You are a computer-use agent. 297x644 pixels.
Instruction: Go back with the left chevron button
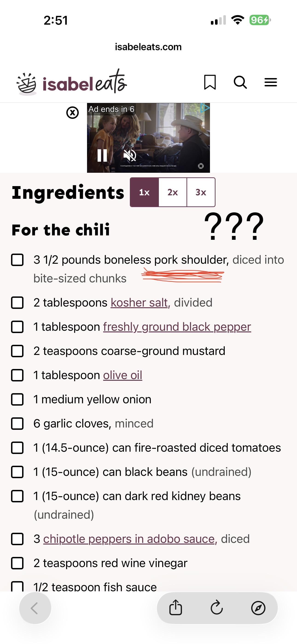click(x=35, y=608)
